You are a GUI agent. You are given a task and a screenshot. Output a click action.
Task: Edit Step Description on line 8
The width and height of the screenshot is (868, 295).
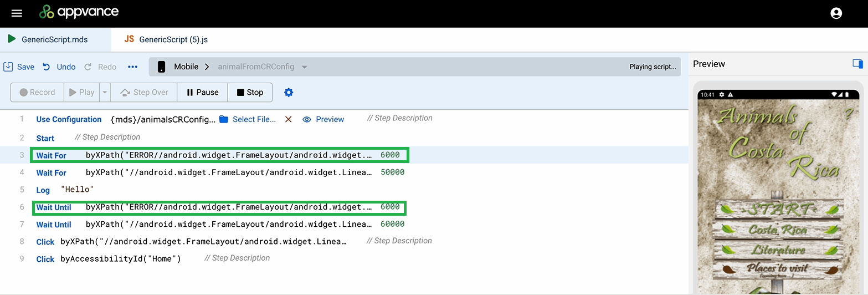399,241
